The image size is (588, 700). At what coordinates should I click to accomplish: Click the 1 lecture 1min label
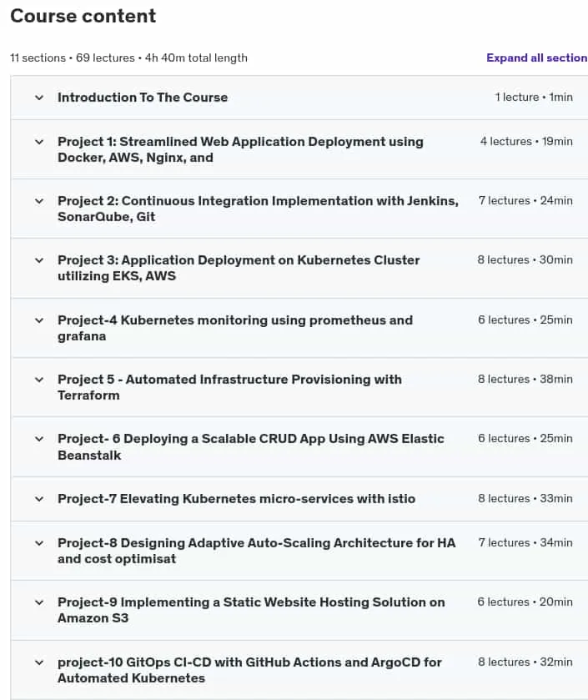point(534,98)
